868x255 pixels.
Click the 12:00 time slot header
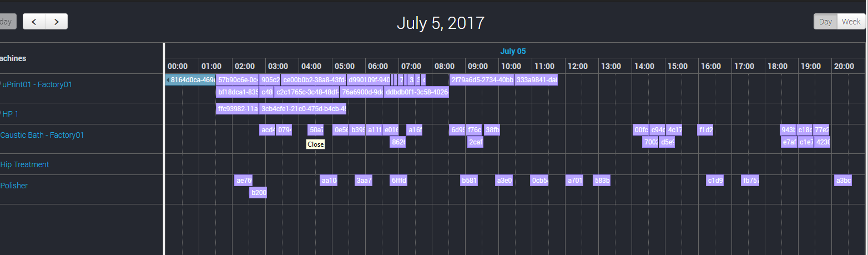[577, 66]
